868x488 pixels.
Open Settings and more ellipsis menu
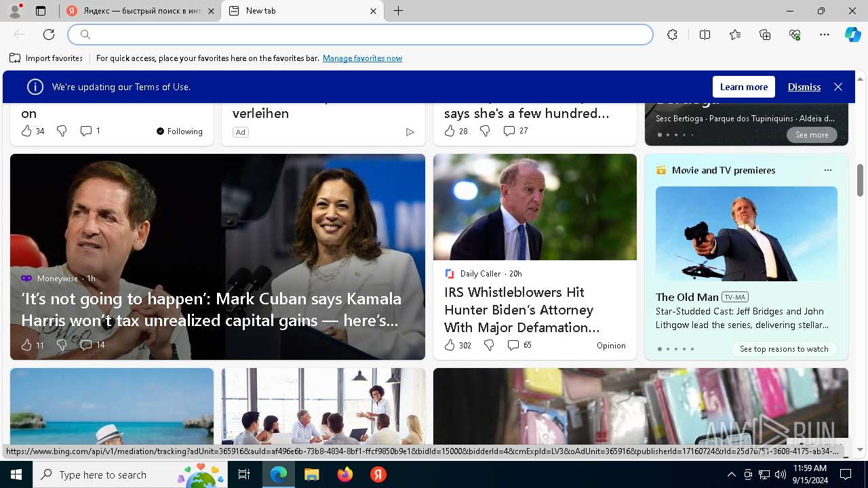click(825, 35)
